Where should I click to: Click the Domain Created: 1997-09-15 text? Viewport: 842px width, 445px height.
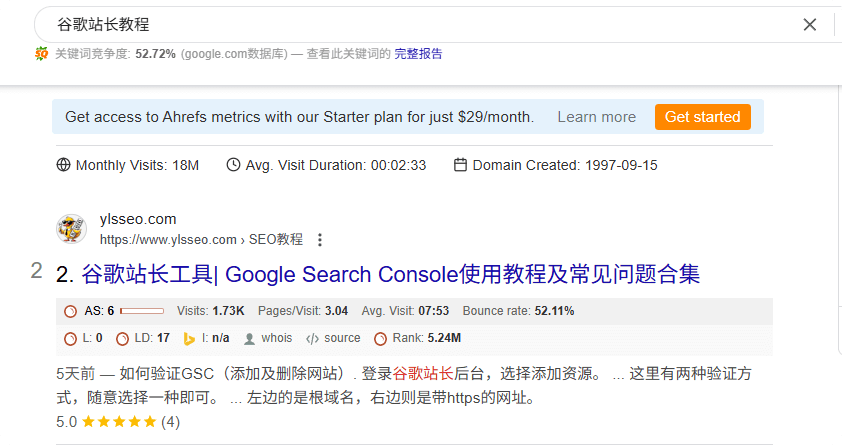(x=565, y=165)
